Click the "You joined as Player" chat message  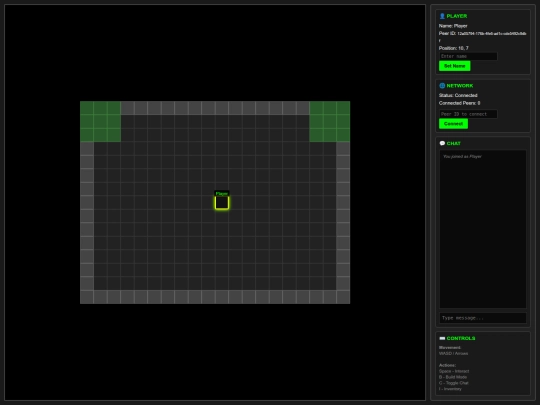click(462, 156)
